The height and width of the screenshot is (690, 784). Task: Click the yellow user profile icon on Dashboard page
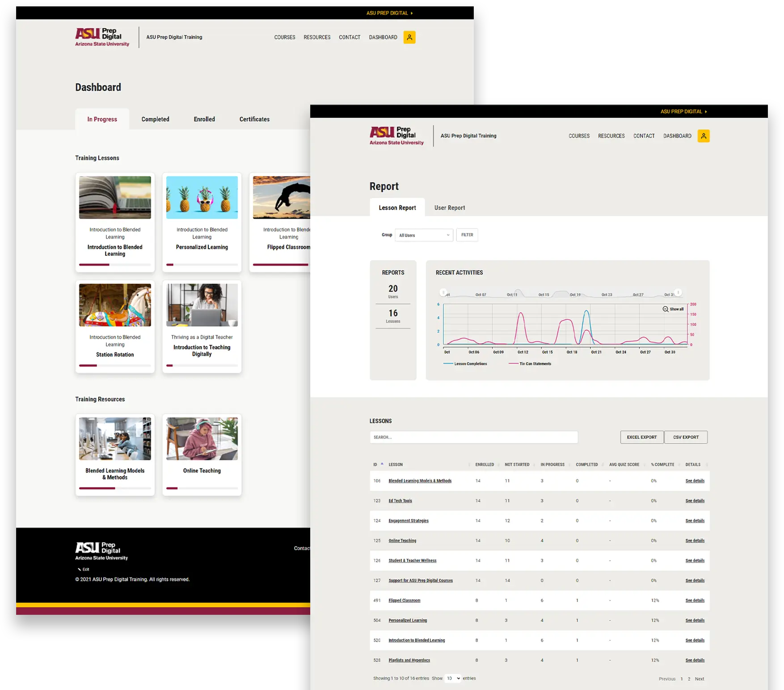coord(409,38)
